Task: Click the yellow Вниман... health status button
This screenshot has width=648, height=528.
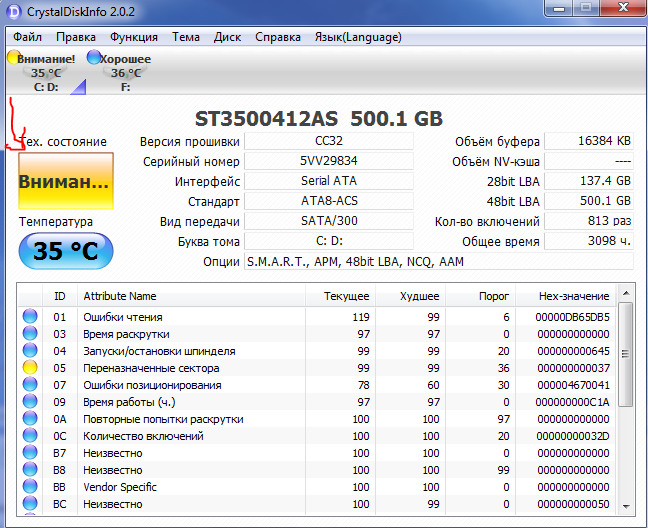Action: pyautogui.click(x=66, y=181)
